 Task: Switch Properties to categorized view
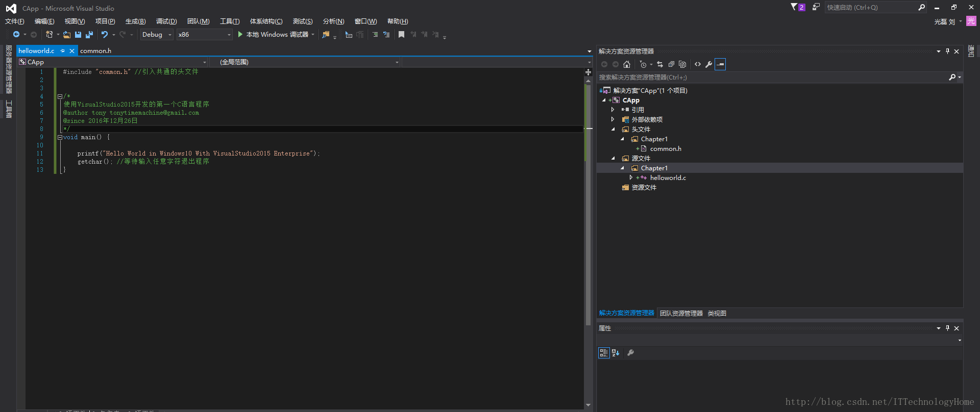604,353
